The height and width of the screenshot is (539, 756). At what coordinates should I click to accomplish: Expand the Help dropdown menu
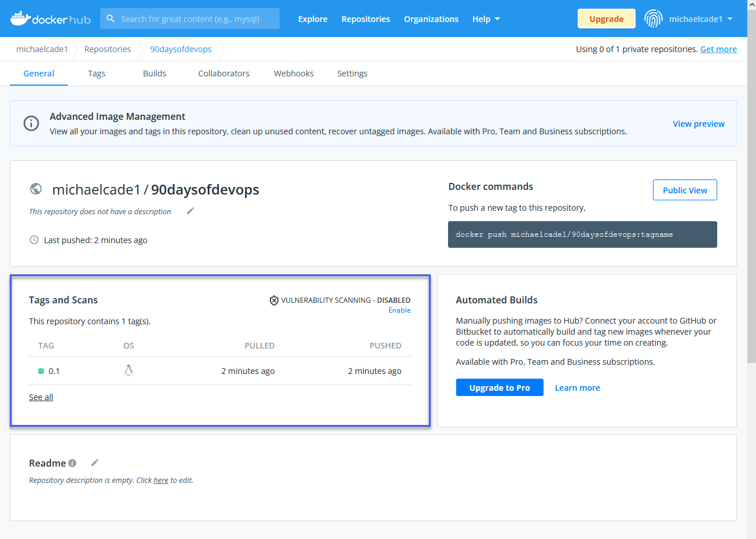486,19
